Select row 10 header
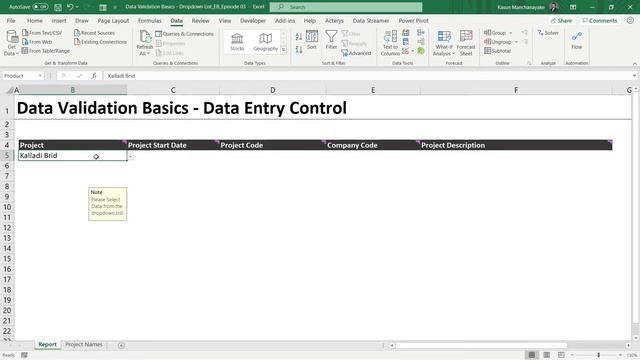The width and height of the screenshot is (640, 360). [x=7, y=207]
